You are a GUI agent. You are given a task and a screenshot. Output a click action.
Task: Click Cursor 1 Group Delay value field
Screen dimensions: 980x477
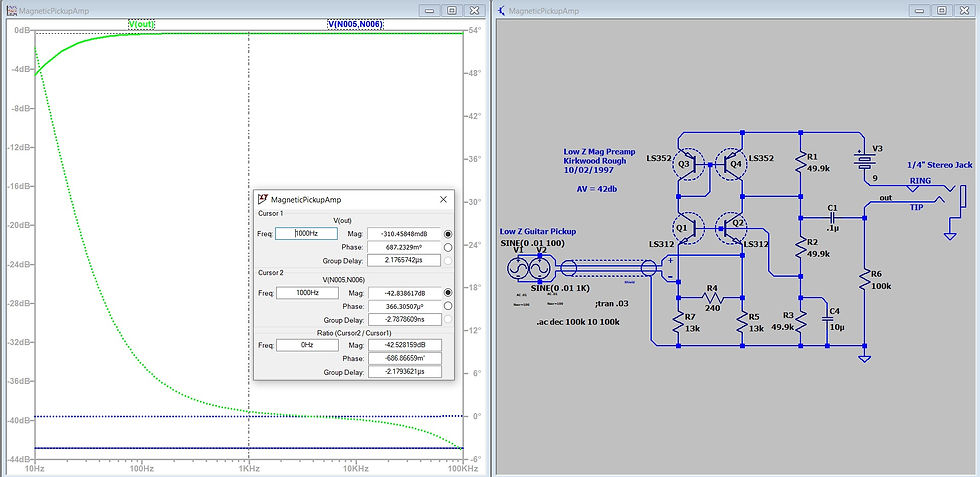(404, 259)
